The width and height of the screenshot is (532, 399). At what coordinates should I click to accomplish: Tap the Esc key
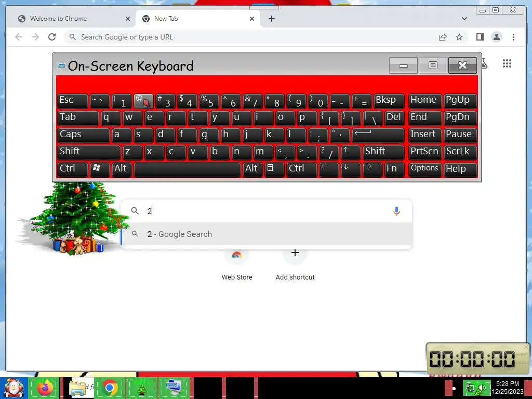[73, 101]
